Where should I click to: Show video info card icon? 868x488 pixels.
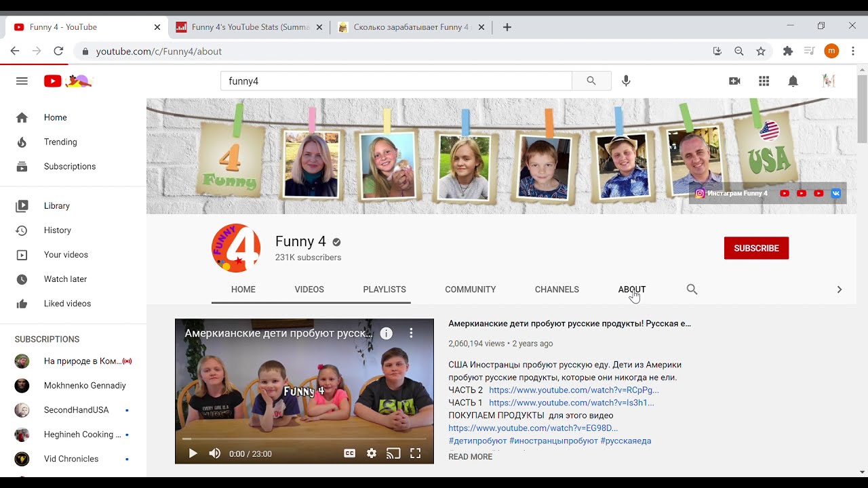387,333
